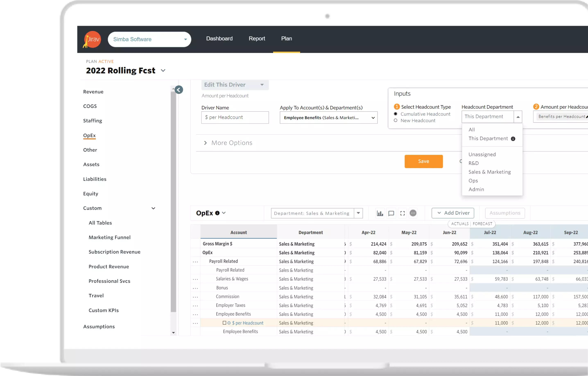The image size is (588, 376).
Task: Click the Driver Name input field
Action: [235, 117]
